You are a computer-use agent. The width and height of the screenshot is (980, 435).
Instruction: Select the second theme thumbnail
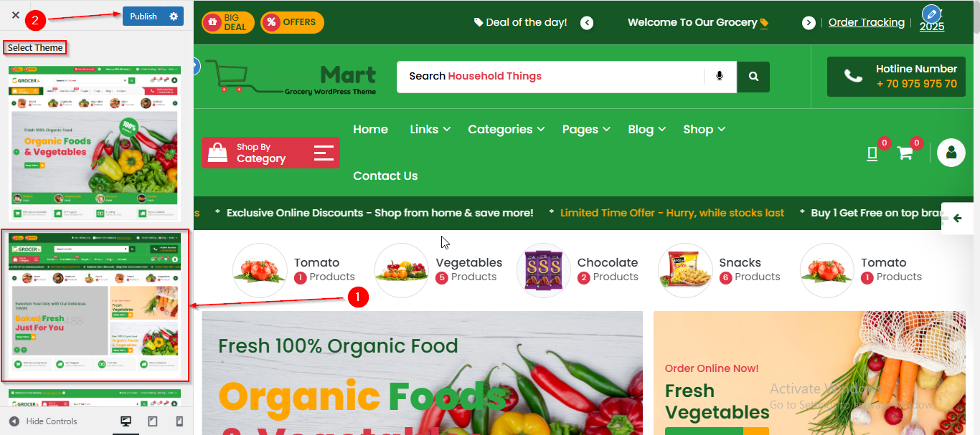point(95,305)
